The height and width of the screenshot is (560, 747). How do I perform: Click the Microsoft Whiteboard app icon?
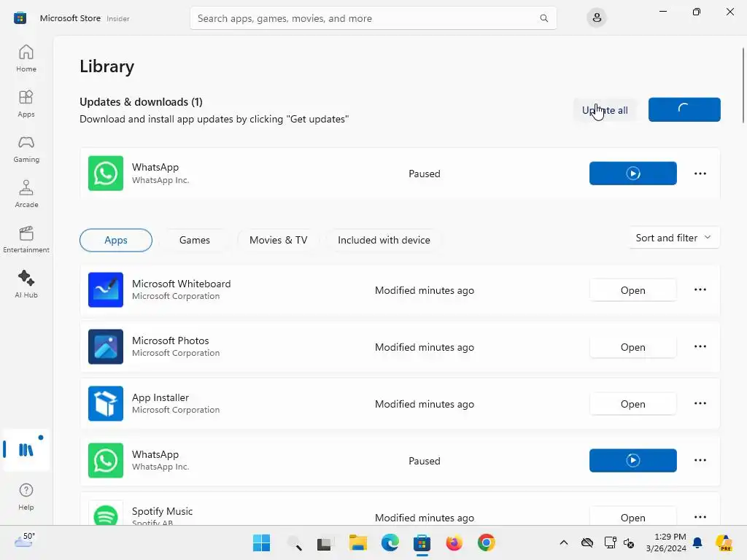[106, 290]
